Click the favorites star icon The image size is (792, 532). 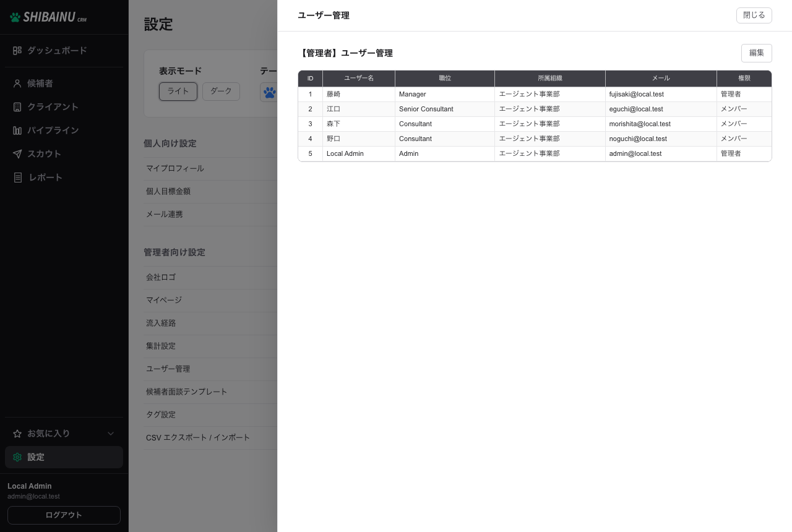coord(17,434)
